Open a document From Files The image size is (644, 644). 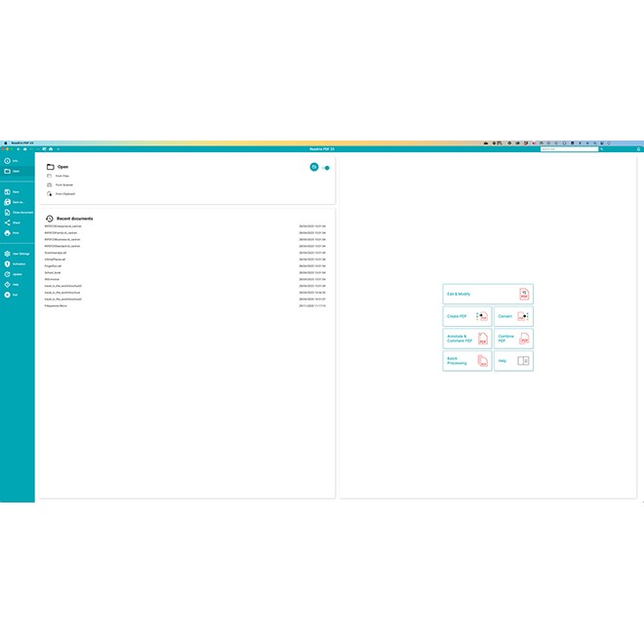click(x=58, y=176)
